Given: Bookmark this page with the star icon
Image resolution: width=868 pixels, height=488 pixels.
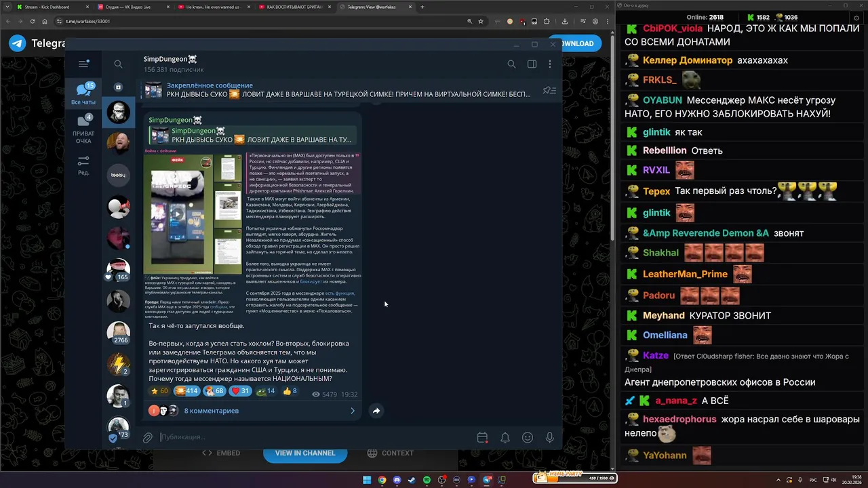Looking at the screenshot, I should pos(481,21).
